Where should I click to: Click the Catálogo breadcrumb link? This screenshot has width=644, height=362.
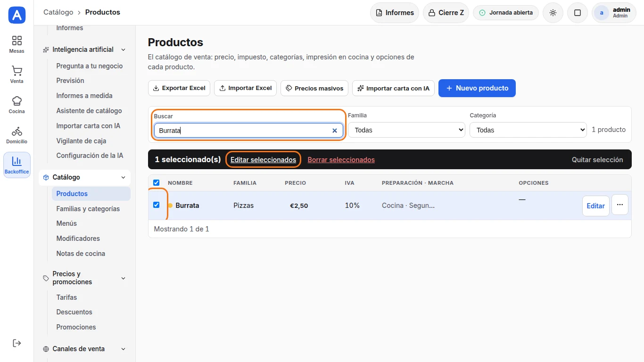coord(58,12)
